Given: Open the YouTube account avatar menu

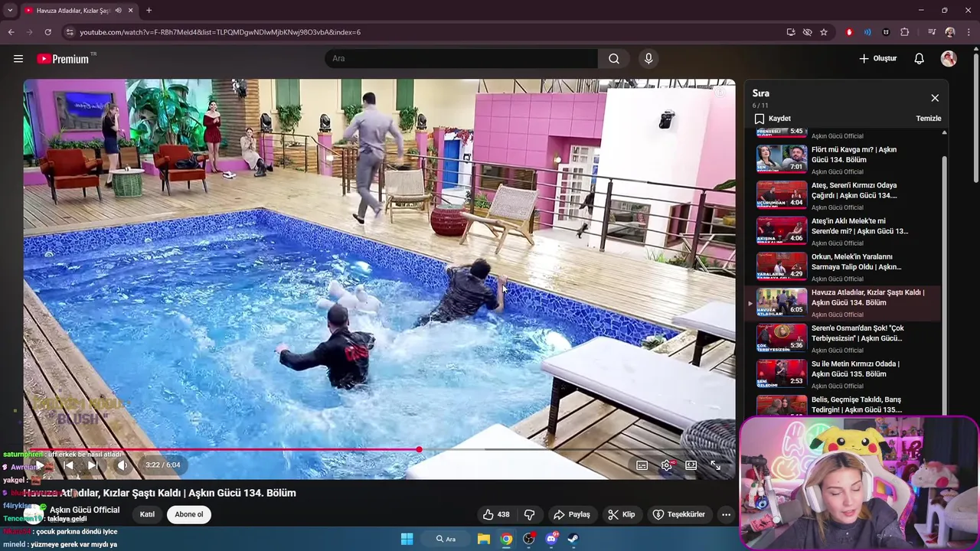Looking at the screenshot, I should pyautogui.click(x=949, y=58).
